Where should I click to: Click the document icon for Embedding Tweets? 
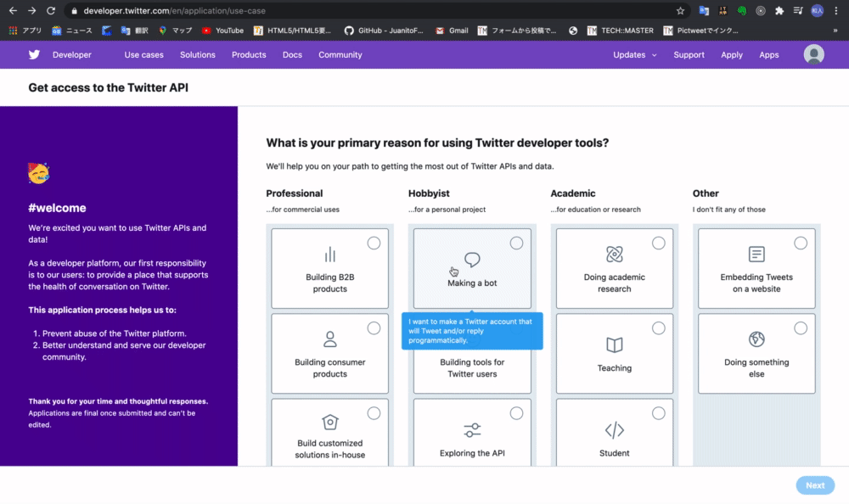pos(756,255)
